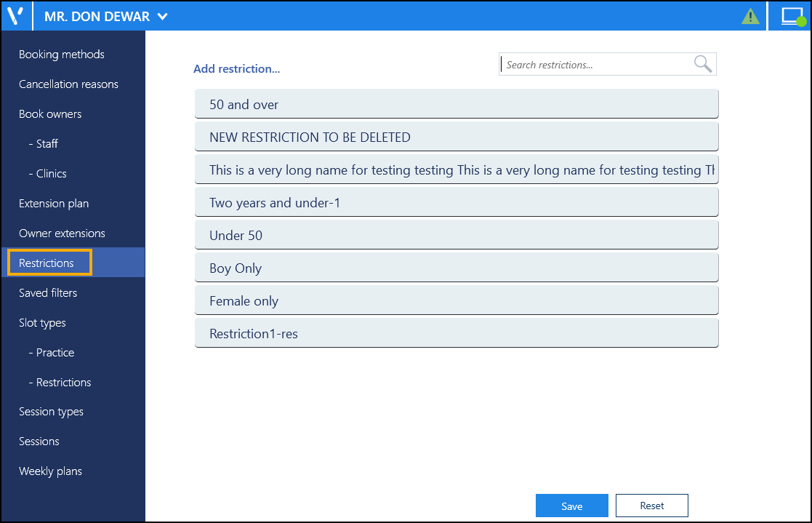Open Slot types in the sidebar
This screenshot has height=523, width=812.
[x=42, y=323]
